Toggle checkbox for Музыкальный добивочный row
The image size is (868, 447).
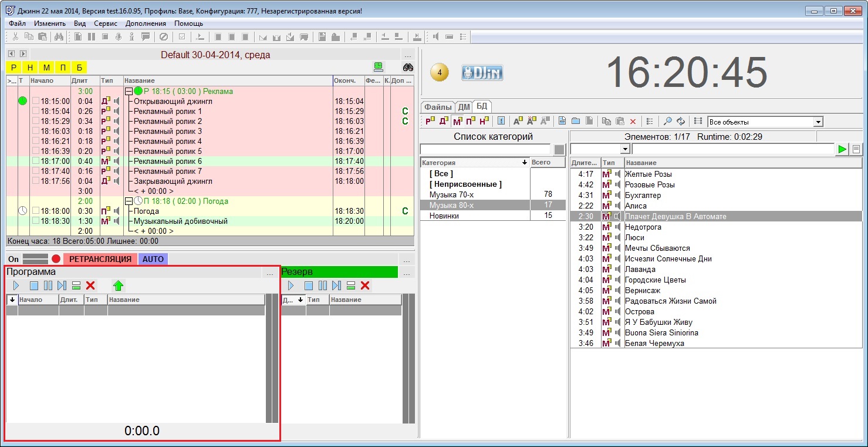36,221
